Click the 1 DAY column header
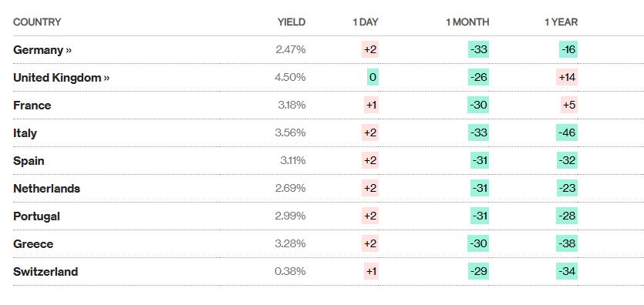This screenshot has height=305, width=644. [x=365, y=22]
